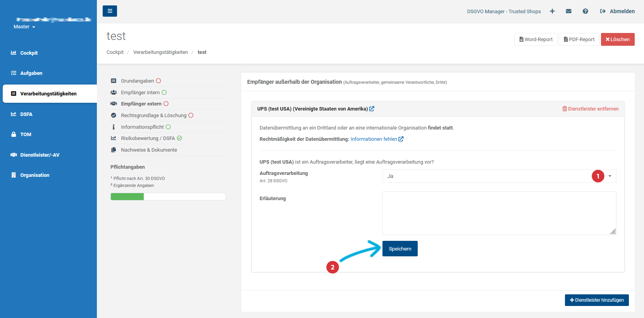Open Rechtsgrundlage & Löschung section
Viewport: 644px width, 318px height.
153,116
